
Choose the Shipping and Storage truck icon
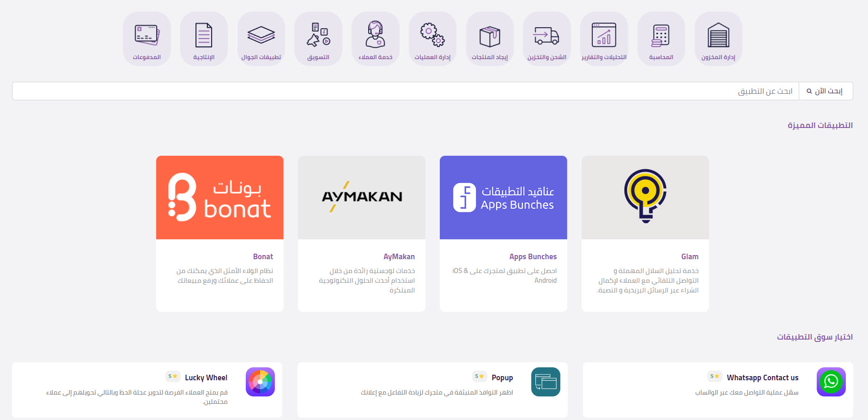pyautogui.click(x=546, y=36)
